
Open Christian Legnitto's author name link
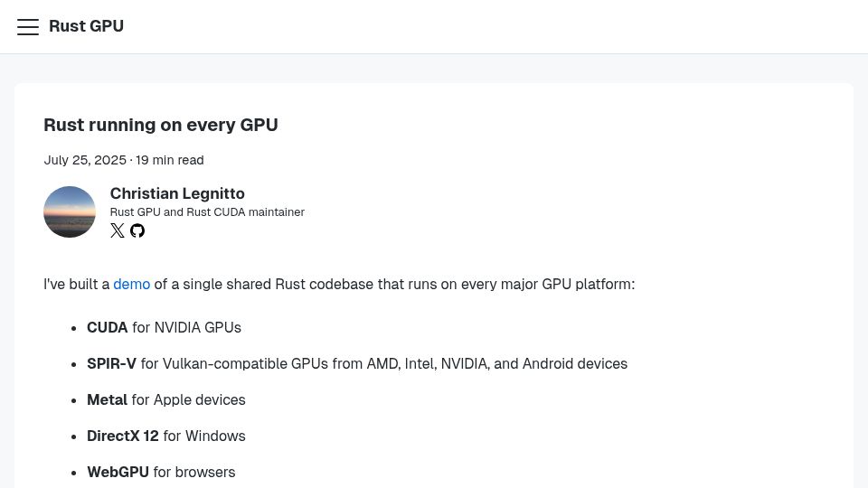tap(177, 193)
